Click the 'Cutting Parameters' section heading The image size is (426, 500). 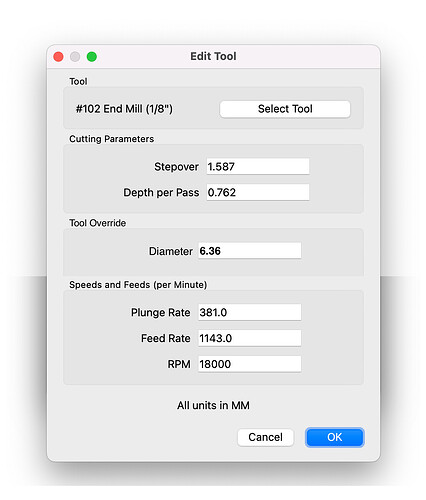coord(112,139)
